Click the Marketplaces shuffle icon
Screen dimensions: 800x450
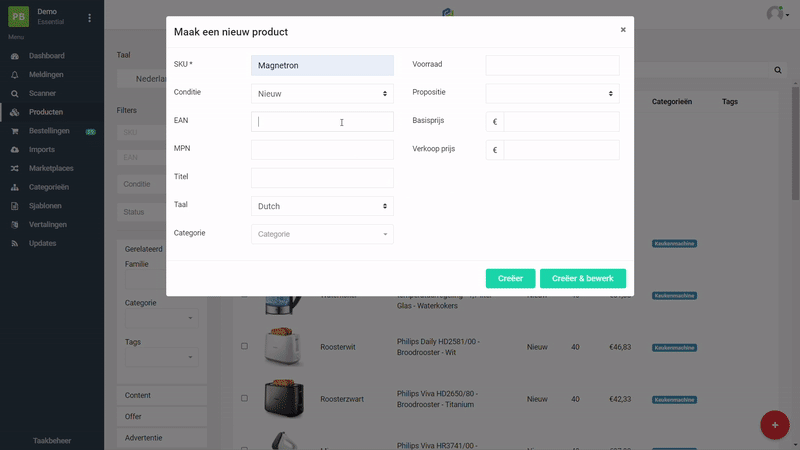15,168
